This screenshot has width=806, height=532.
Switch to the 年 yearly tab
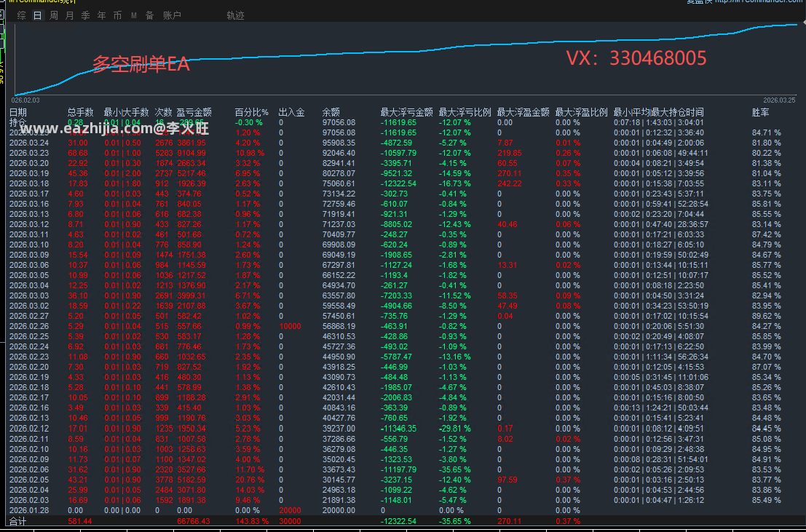coord(102,15)
